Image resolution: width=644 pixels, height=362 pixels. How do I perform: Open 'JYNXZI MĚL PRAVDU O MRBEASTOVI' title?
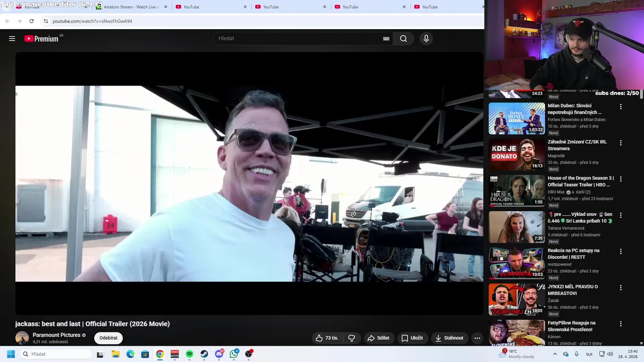click(x=573, y=290)
